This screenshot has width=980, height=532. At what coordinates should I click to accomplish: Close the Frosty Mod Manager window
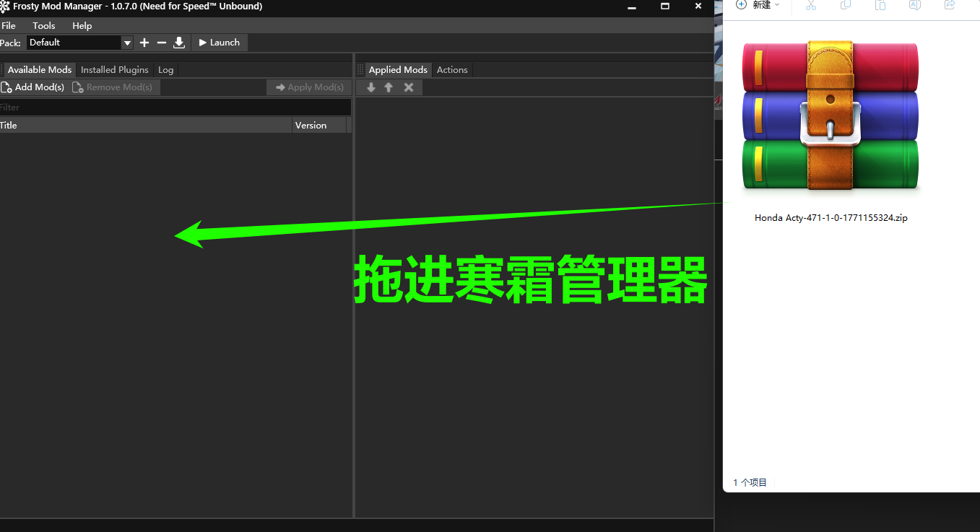698,6
